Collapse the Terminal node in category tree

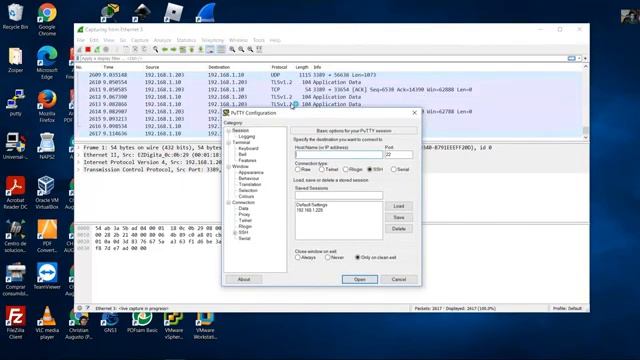pos(229,142)
